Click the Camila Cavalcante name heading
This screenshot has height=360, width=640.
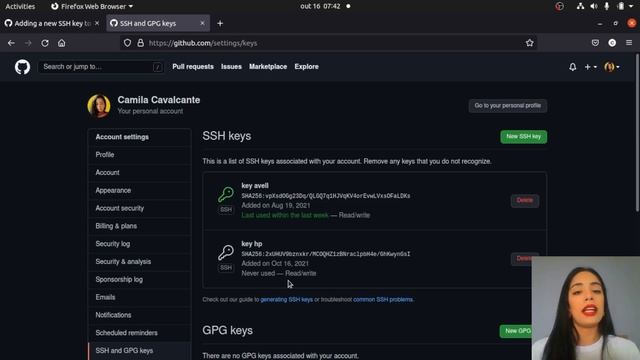pos(159,100)
